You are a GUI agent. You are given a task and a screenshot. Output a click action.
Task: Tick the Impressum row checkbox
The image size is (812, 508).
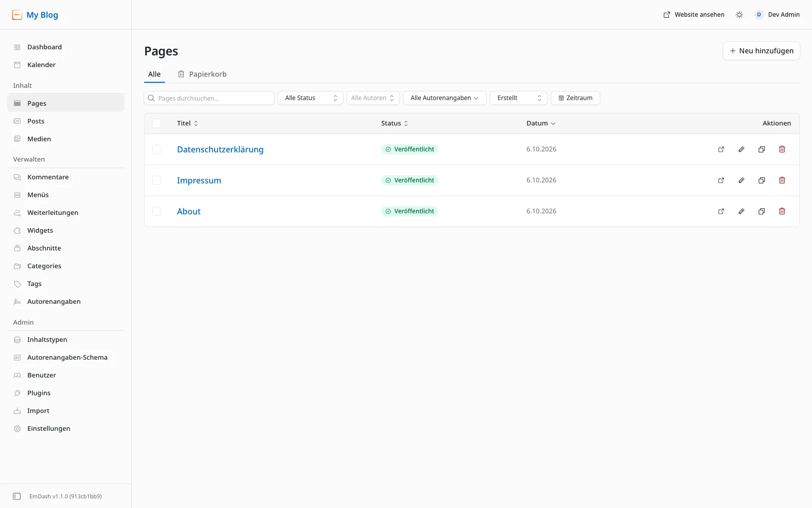[x=157, y=180]
